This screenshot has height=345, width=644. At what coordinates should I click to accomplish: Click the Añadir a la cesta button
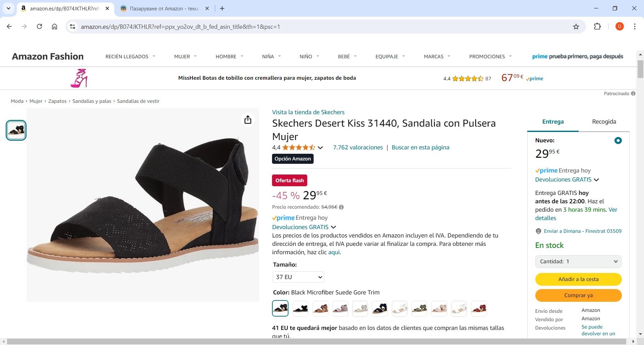(x=578, y=279)
